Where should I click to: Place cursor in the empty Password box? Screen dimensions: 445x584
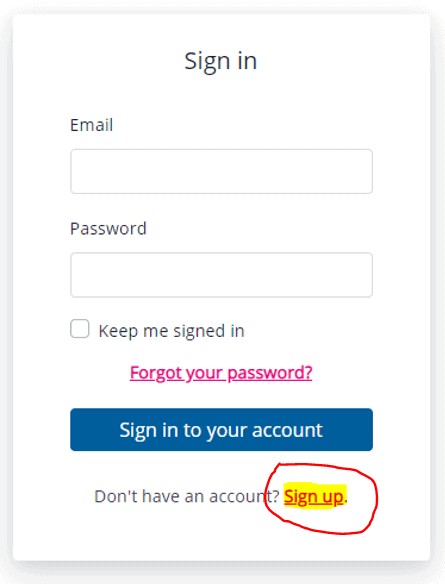221,275
